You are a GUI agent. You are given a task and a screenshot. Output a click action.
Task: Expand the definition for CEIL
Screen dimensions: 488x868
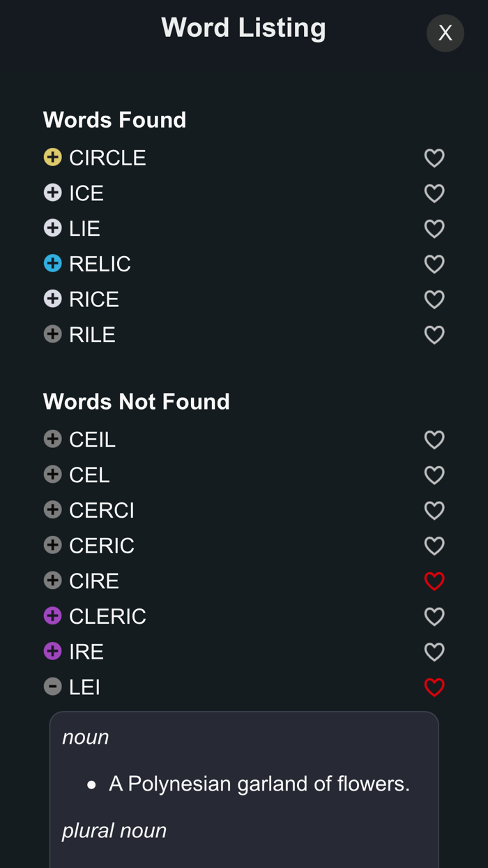52,440
